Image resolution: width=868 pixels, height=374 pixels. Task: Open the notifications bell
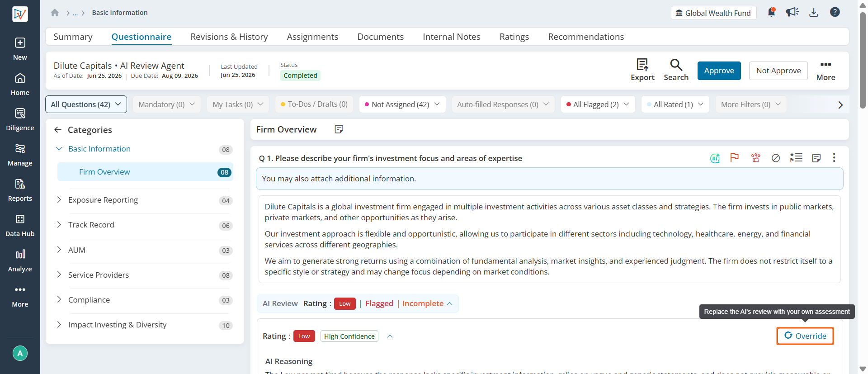(771, 12)
